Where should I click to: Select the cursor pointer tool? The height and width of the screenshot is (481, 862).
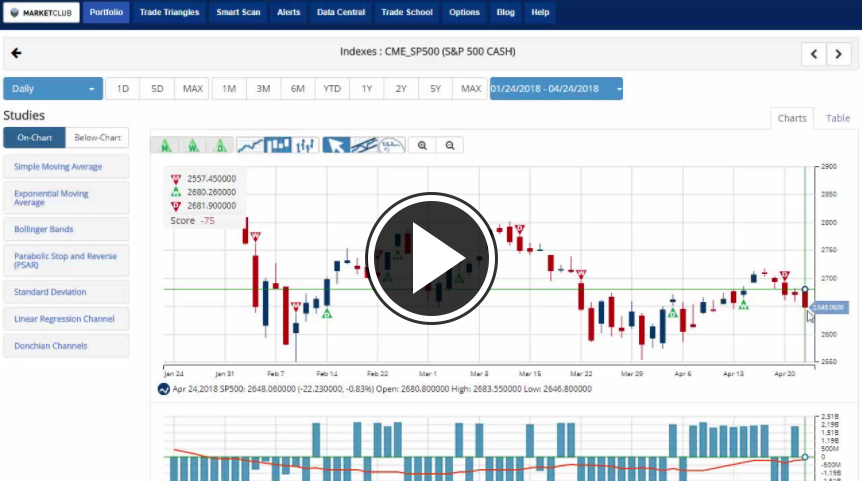(336, 146)
